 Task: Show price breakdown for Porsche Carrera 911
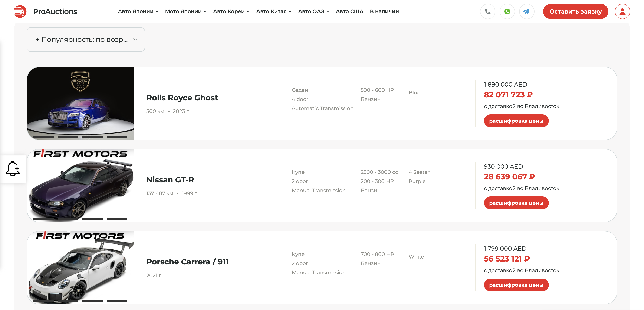click(x=516, y=285)
